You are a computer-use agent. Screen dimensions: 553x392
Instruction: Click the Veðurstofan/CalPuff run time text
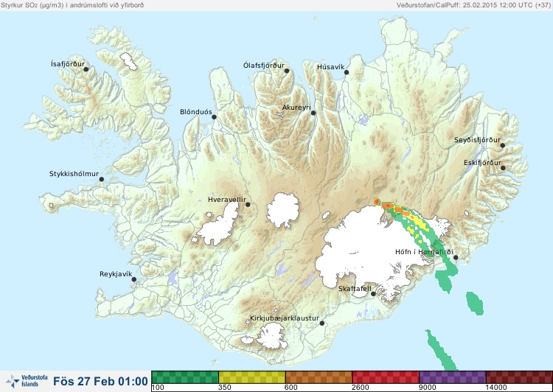pyautogui.click(x=473, y=5)
